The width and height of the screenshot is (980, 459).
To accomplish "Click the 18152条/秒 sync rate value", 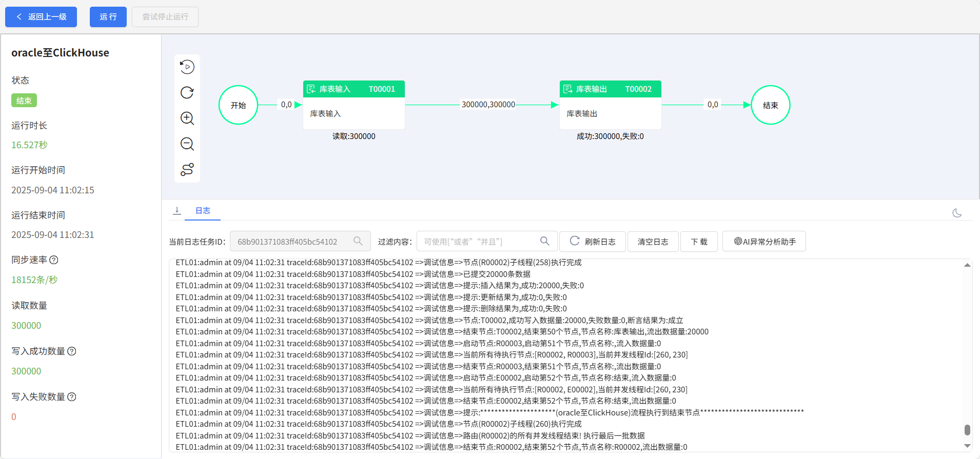I will click(34, 280).
